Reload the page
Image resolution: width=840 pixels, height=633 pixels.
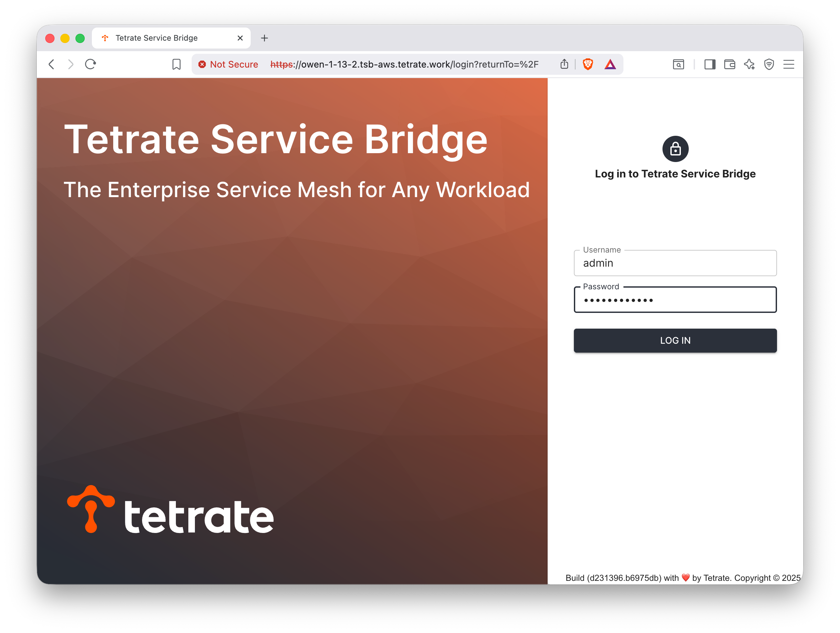90,64
